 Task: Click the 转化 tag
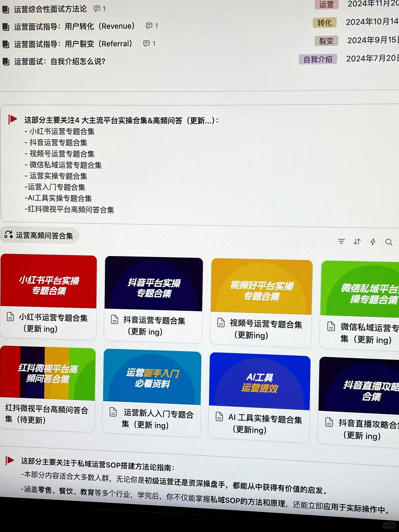(x=324, y=23)
